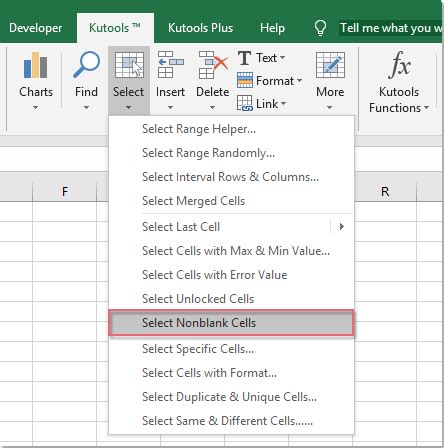Open the Developer tab

[35, 28]
